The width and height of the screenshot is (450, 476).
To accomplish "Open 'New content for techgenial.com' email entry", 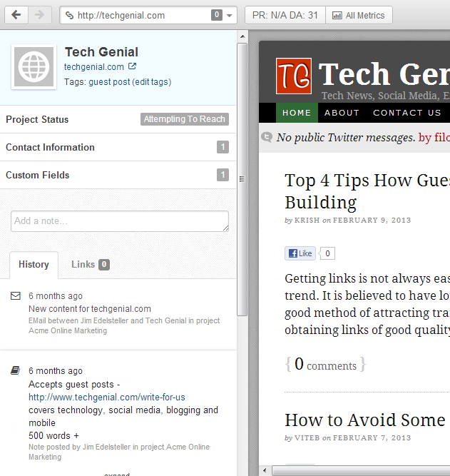I will click(90, 309).
